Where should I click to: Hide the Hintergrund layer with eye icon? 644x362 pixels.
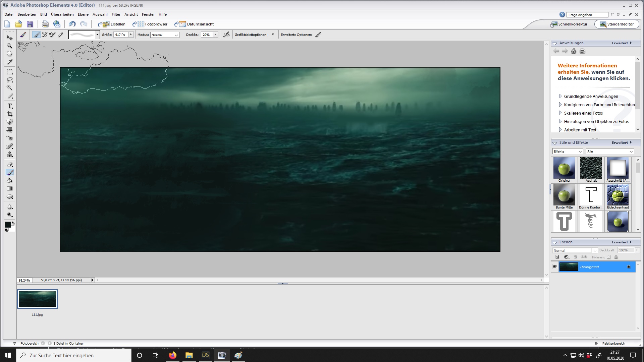tap(554, 267)
